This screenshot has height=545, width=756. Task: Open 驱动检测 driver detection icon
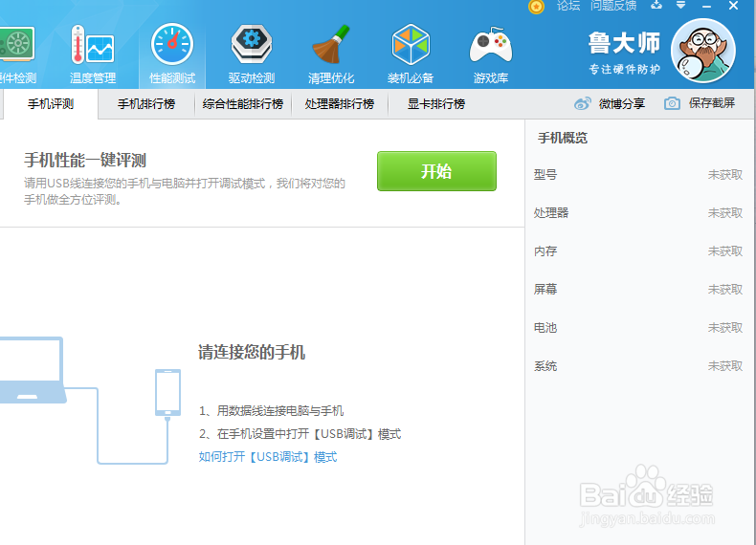click(251, 44)
